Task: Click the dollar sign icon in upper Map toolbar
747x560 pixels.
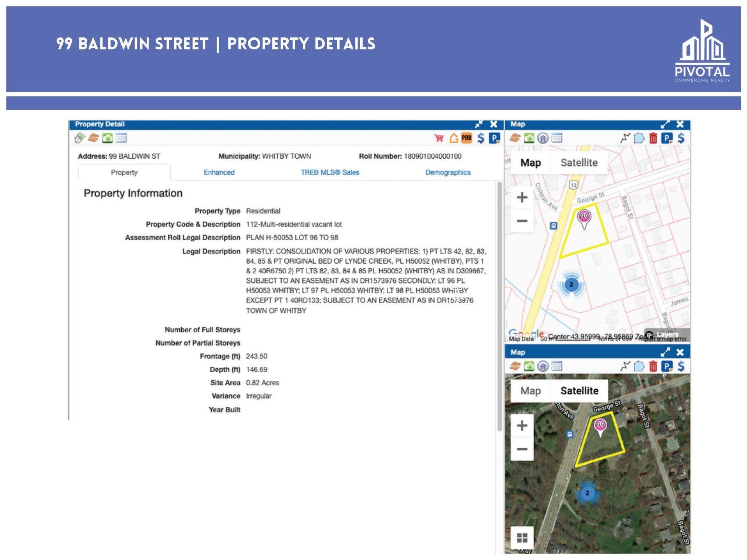Action: pyautogui.click(x=681, y=138)
